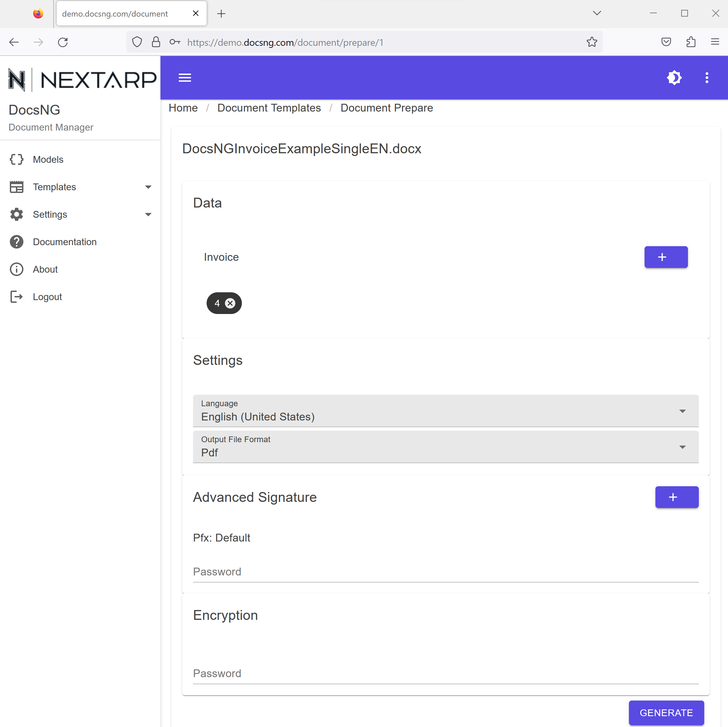Navigate to Home breadcrumb link
This screenshot has width=728, height=727.
tap(183, 108)
